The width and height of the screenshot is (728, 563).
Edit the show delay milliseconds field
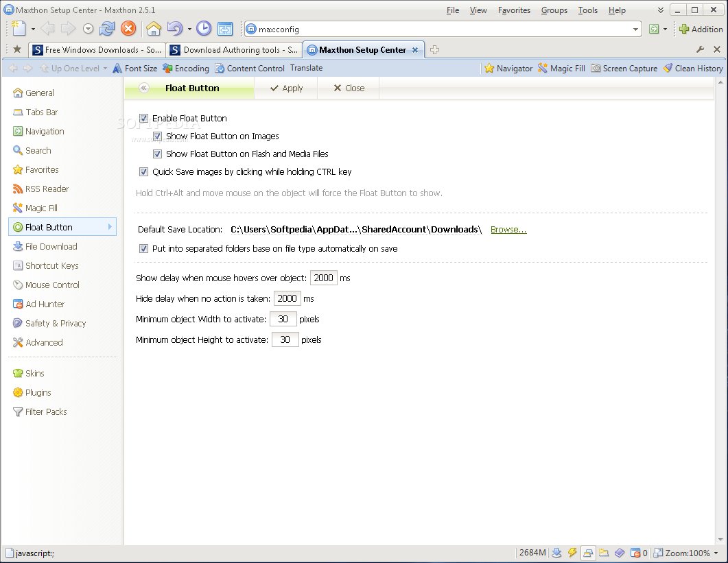(324, 278)
